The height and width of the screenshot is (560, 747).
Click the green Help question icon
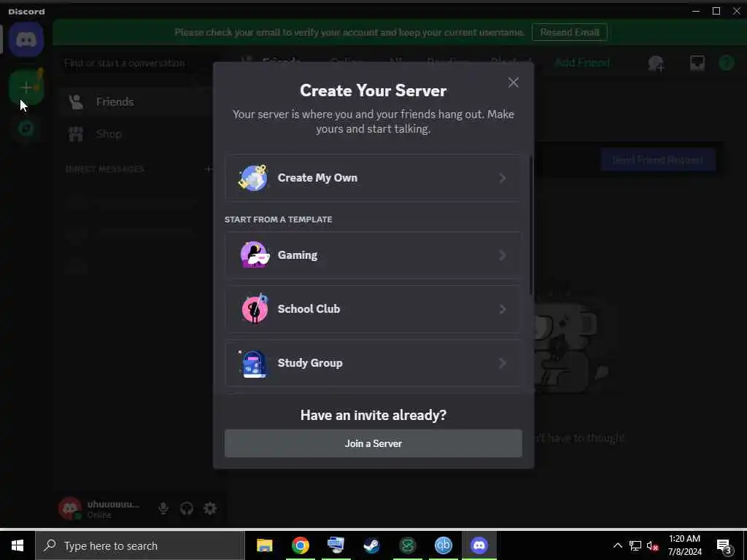726,63
